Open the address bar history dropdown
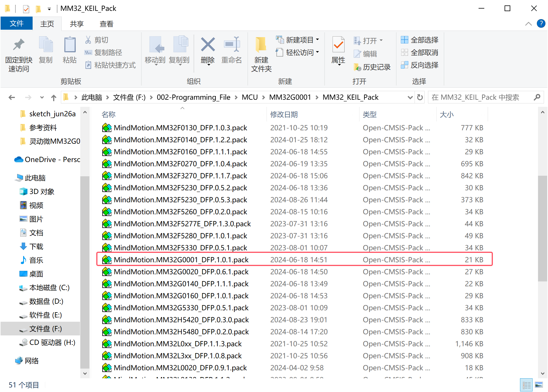Screen dimensions: 548x392 (x=410, y=97)
